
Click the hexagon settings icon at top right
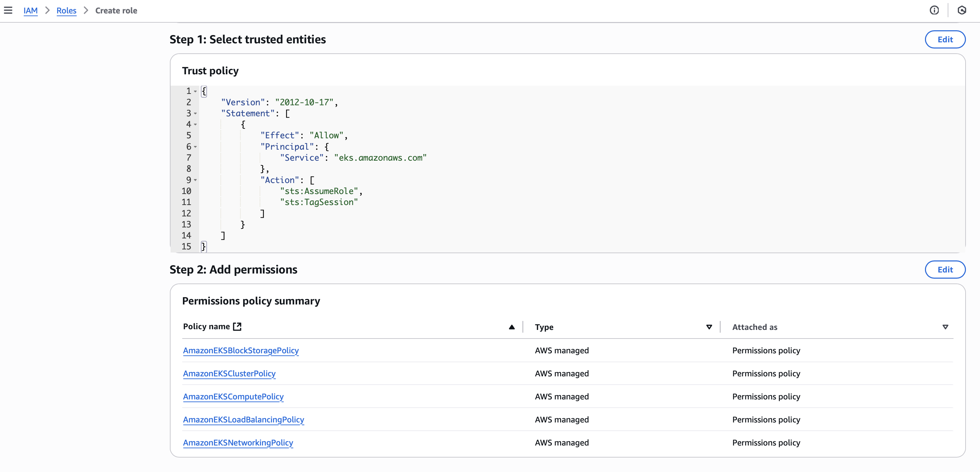[962, 10]
